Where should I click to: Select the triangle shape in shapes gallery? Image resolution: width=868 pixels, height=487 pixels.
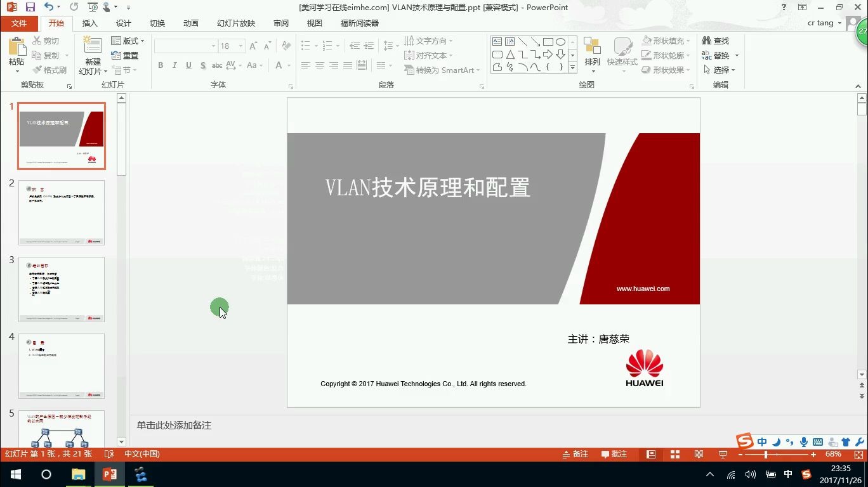point(510,55)
